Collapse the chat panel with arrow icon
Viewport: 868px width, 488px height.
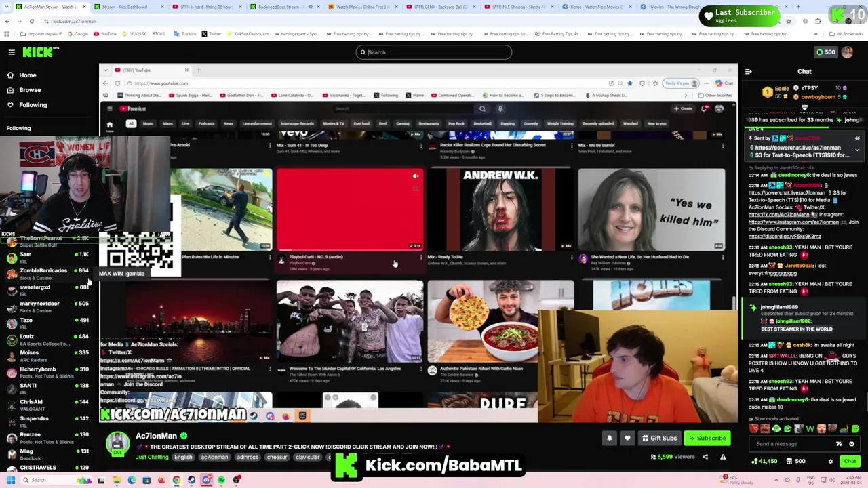[x=748, y=71]
